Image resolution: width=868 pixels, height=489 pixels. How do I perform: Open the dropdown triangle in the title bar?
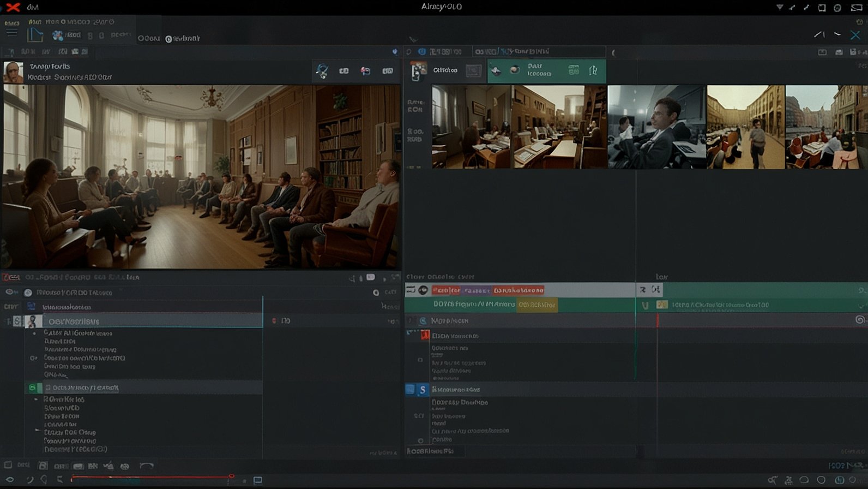pos(780,8)
